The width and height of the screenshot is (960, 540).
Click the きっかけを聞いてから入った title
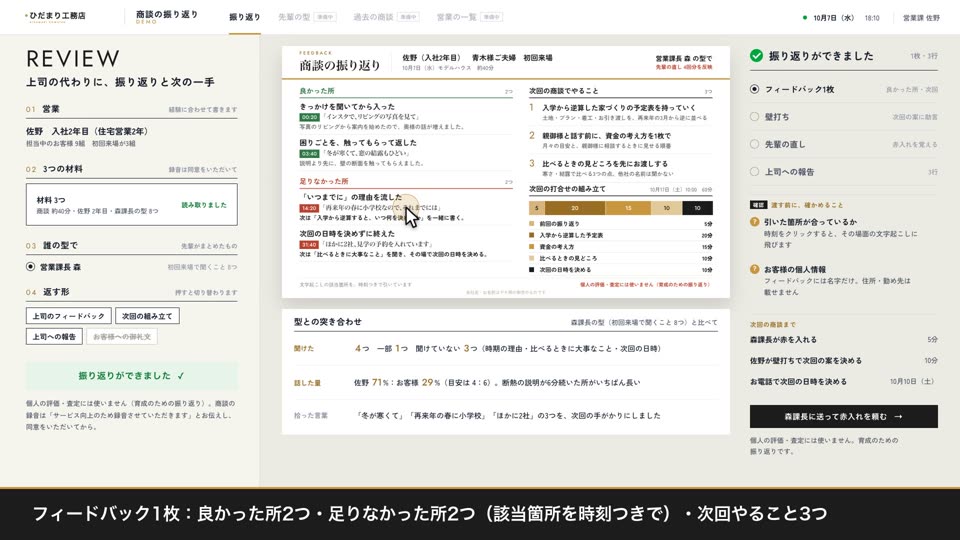[x=347, y=107]
